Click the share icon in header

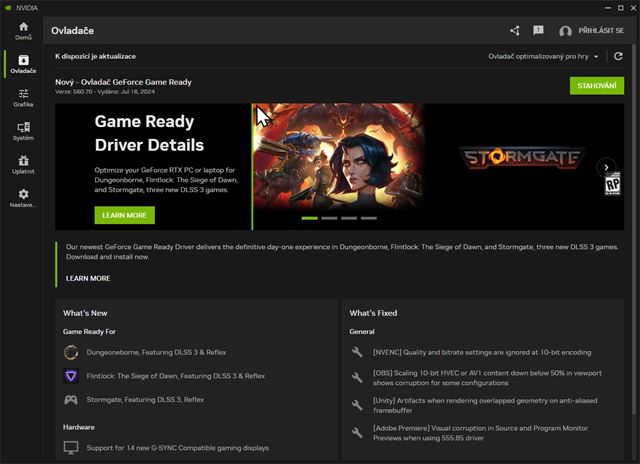pyautogui.click(x=515, y=31)
